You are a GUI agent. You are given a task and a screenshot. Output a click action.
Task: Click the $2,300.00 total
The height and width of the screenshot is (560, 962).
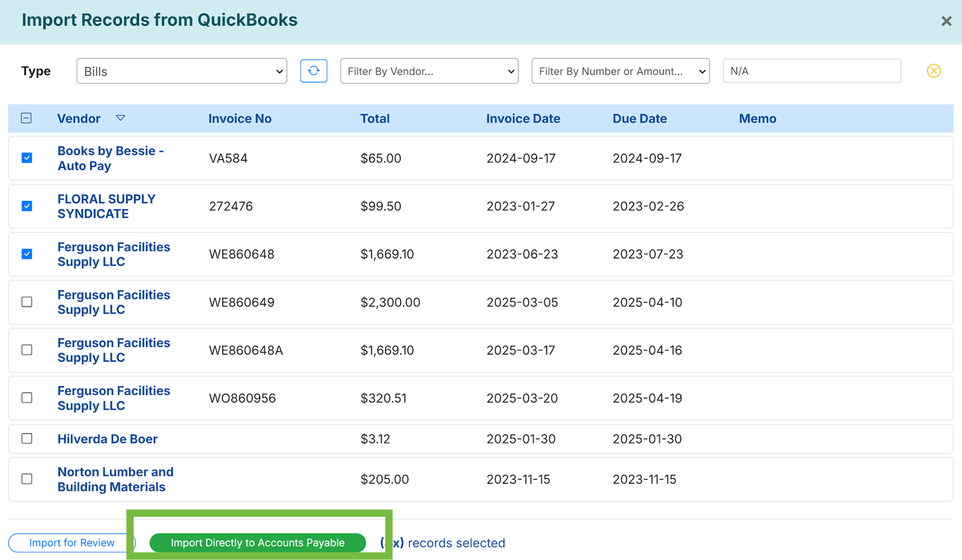click(x=390, y=302)
